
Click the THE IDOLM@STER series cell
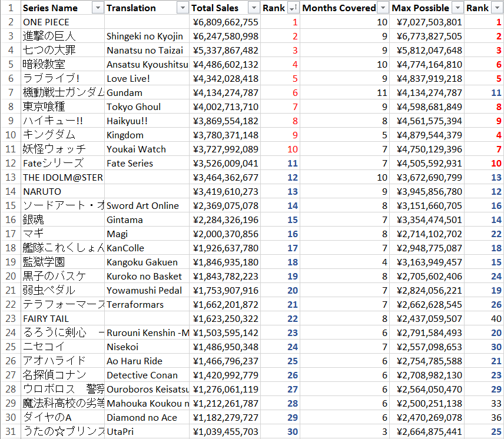[62, 178]
